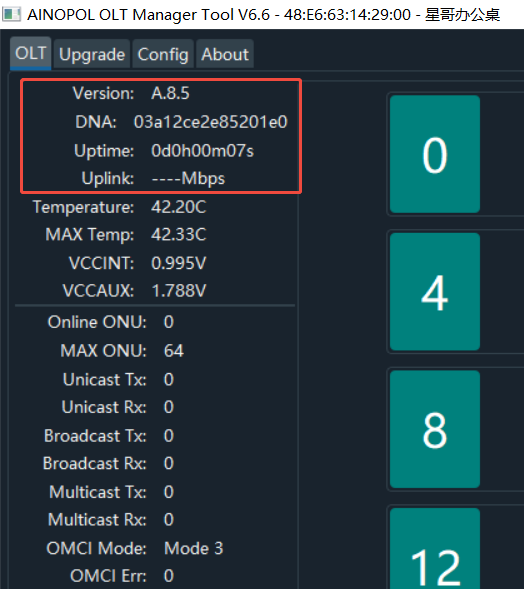Select ONU port tile 0
Image resolution: width=524 pixels, height=589 pixels.
pos(435,154)
